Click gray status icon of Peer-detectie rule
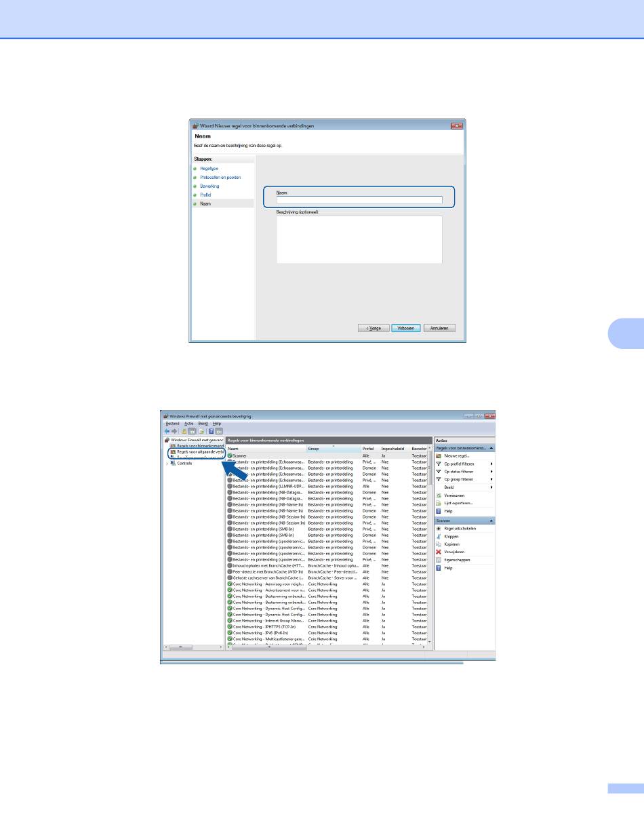This screenshot has height=831, width=644. 230,571
